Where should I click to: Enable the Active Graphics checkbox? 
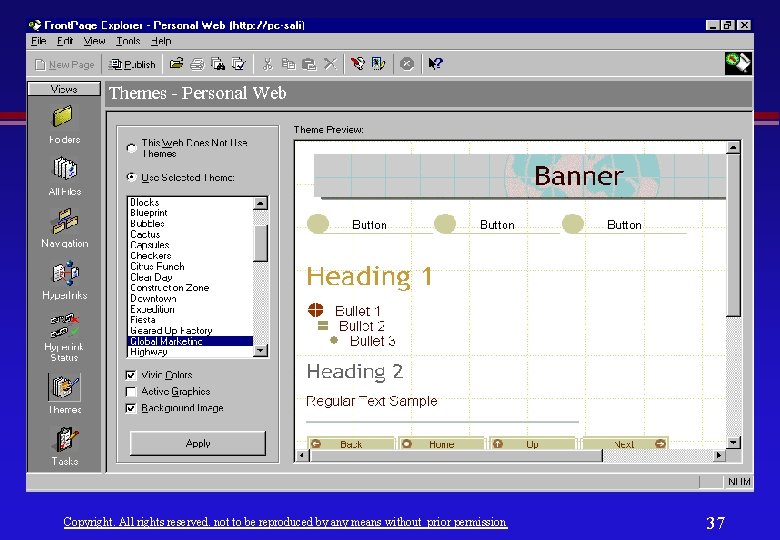pyautogui.click(x=131, y=391)
